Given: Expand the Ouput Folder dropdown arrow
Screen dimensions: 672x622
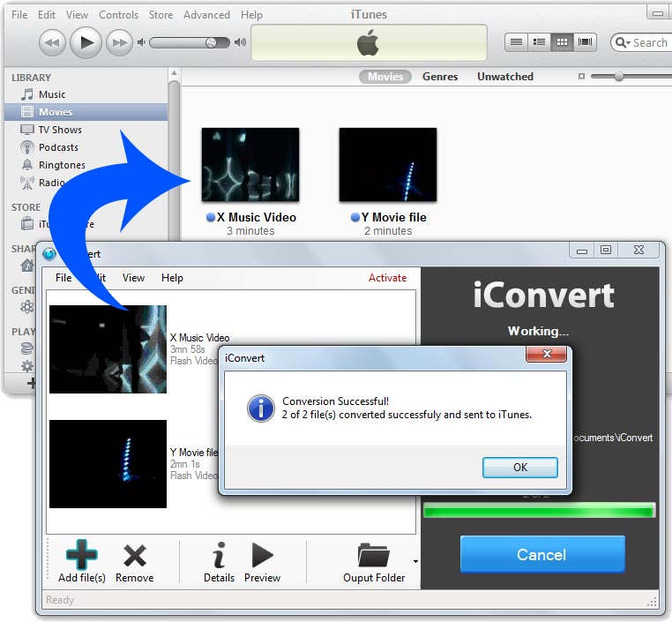Looking at the screenshot, I should (415, 561).
